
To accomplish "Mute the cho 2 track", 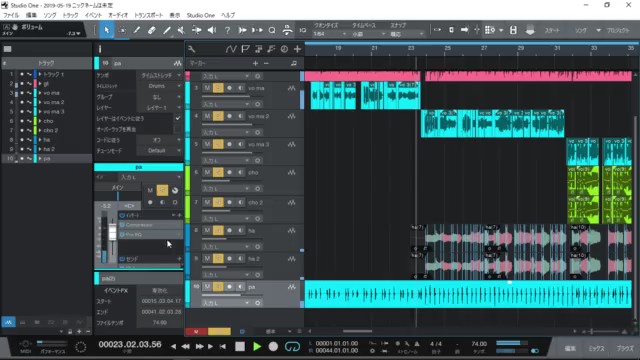I will tap(207, 202).
